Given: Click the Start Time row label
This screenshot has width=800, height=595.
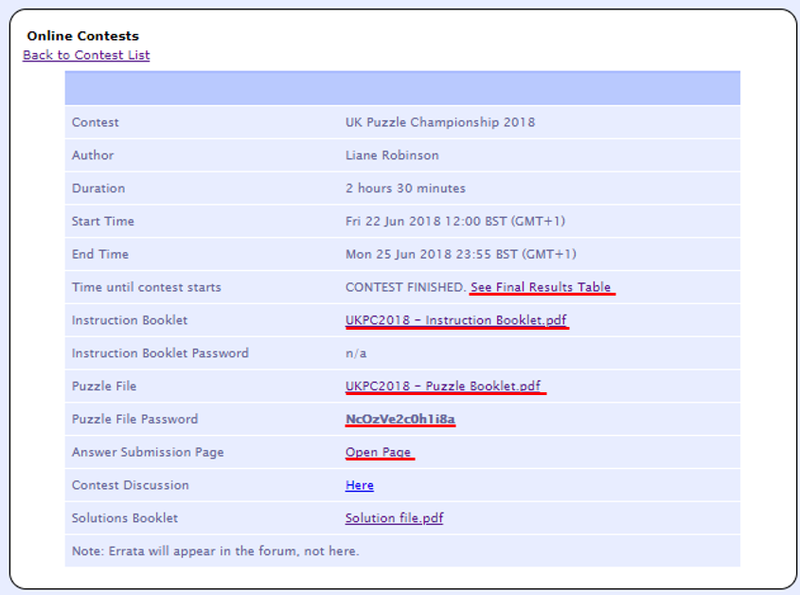Looking at the screenshot, I should 103,221.
